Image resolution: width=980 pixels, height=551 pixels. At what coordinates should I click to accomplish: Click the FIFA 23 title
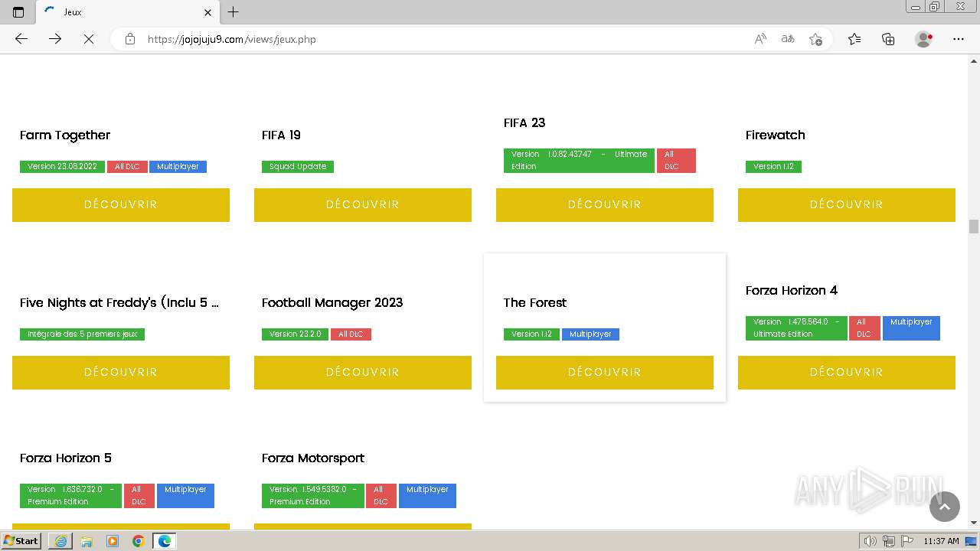[524, 122]
